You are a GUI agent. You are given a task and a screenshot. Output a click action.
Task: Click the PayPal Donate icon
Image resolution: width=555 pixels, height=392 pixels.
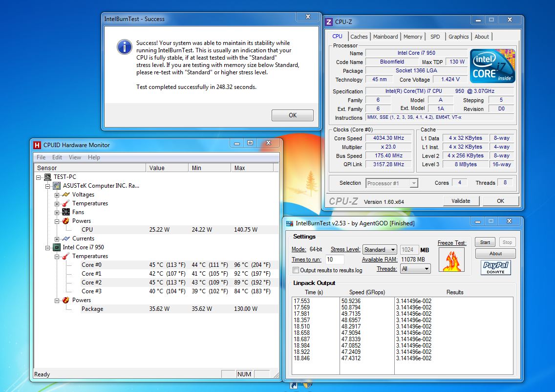point(495,268)
